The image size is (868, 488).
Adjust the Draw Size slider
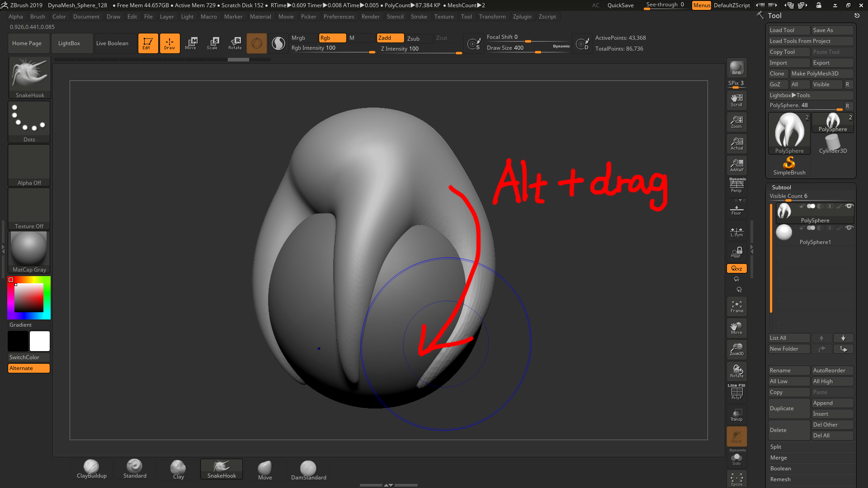[528, 48]
